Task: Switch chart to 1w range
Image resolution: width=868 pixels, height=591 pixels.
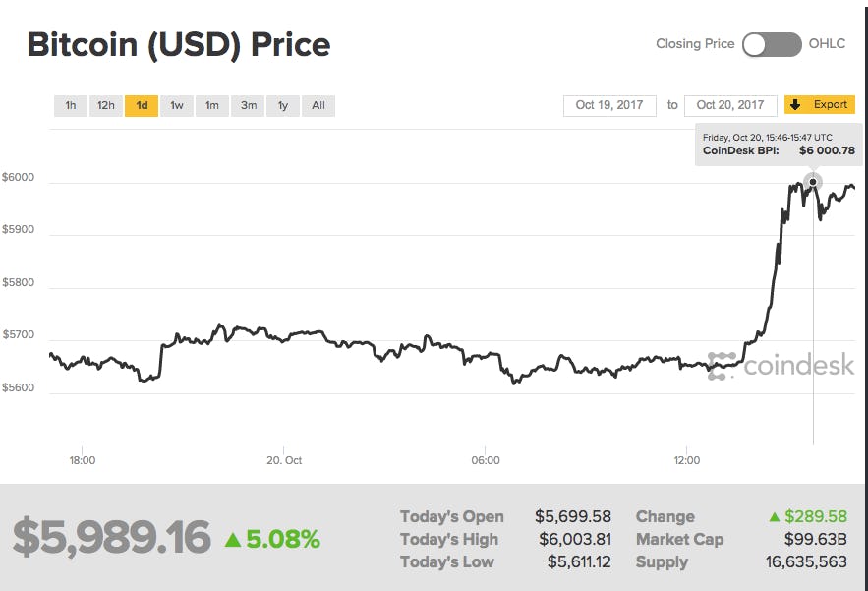Action: click(176, 105)
